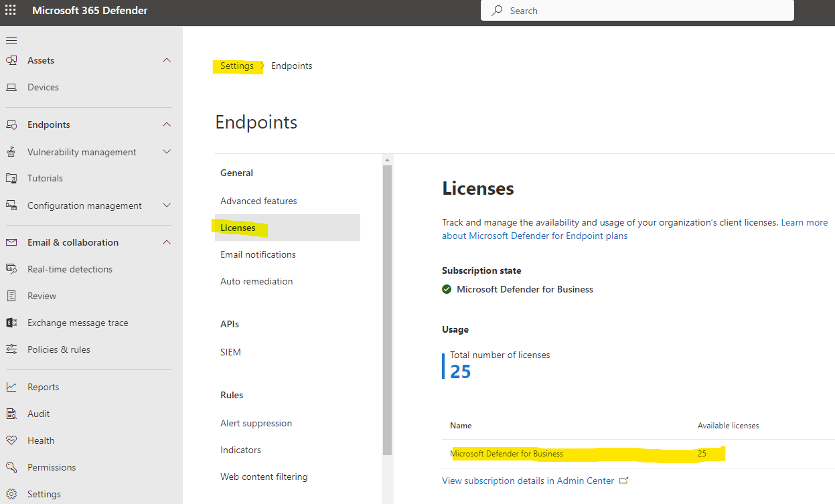
Task: Expand the Vulnerability management chevron
Action: 167,152
